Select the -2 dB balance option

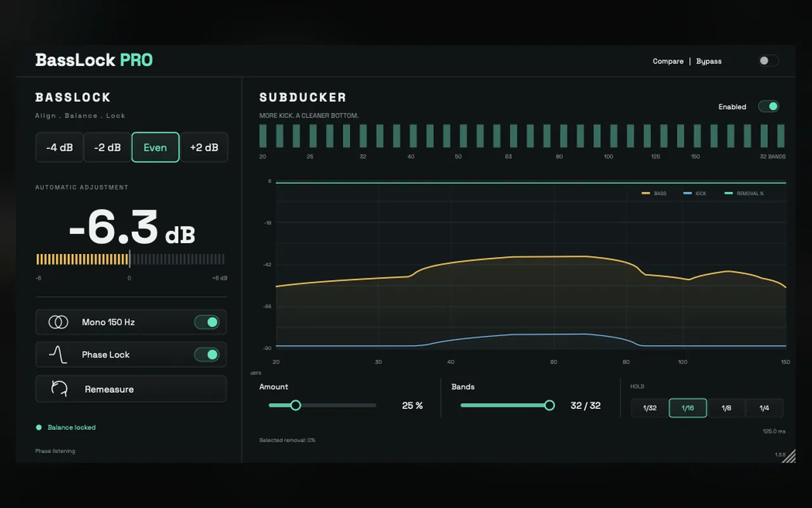click(x=108, y=147)
